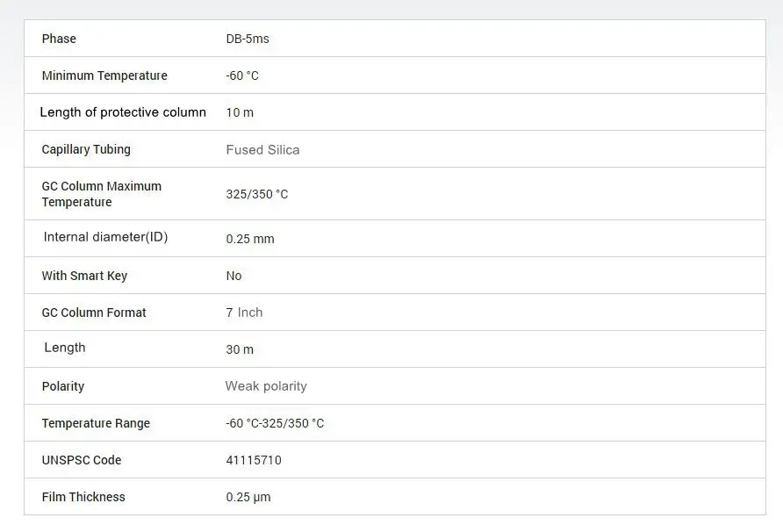Screen dimensions: 783x532
Task: Select the UNSPSC code 41115710
Action: tap(254, 460)
